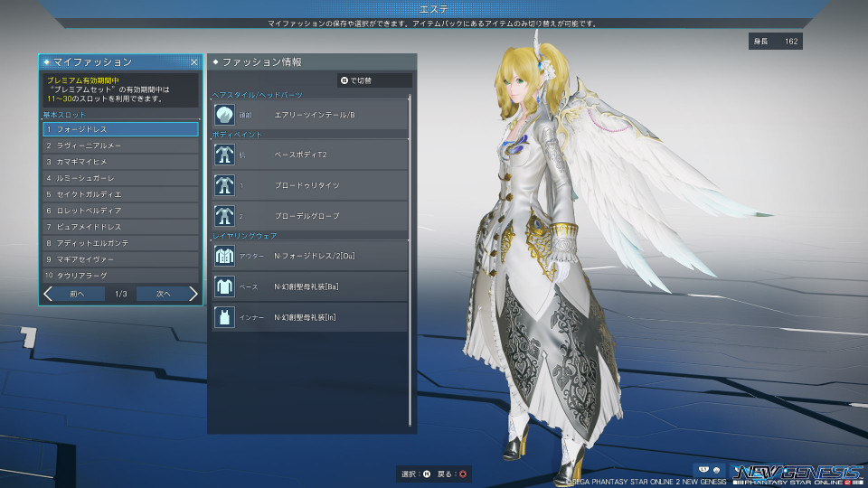
Task: Click the 基本スロット heading
Action: pyautogui.click(x=65, y=115)
